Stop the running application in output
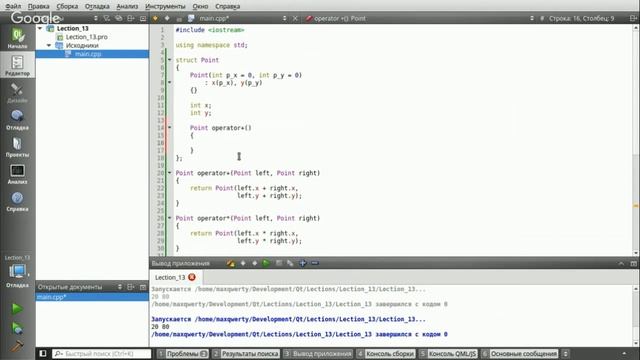 point(279,263)
